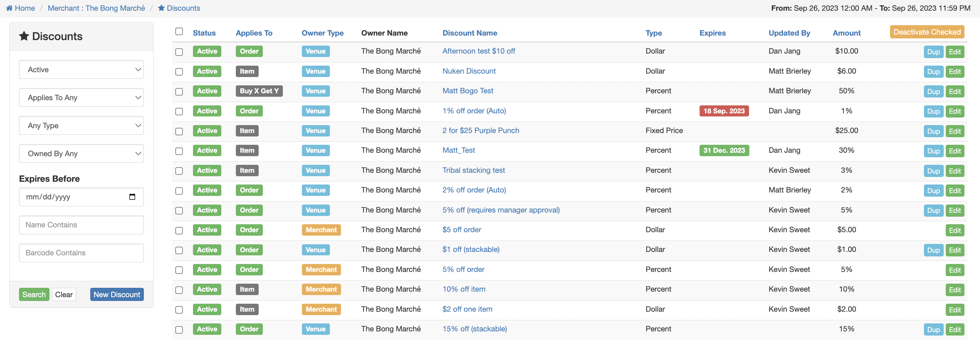Create a New Discount
The width and height of the screenshot is (980, 340).
point(117,294)
